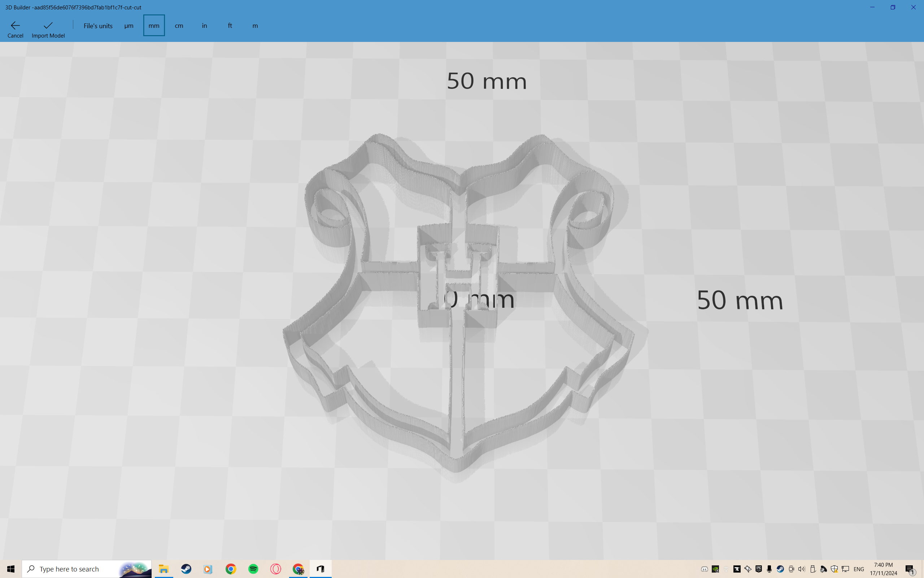Select the mm unit option
The image size is (924, 578).
(154, 26)
